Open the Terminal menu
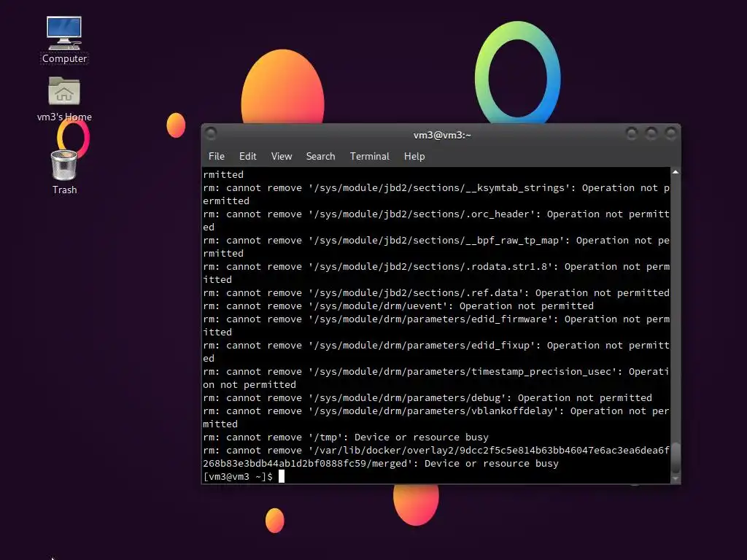Viewport: 747px width, 560px height. (370, 156)
